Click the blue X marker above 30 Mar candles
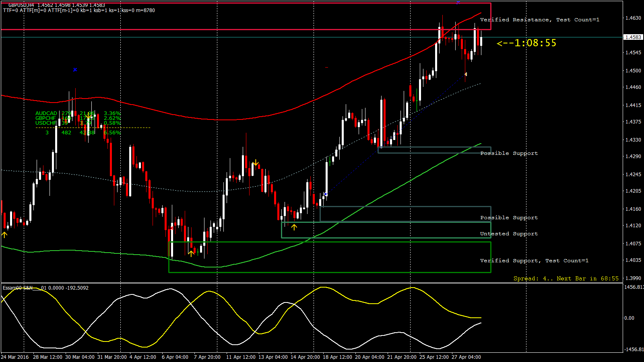 click(x=75, y=70)
